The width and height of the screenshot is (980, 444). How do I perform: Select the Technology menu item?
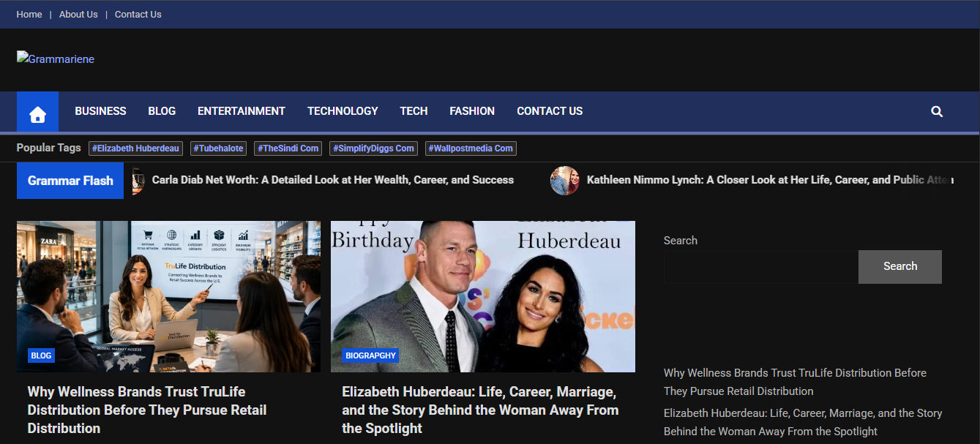343,111
